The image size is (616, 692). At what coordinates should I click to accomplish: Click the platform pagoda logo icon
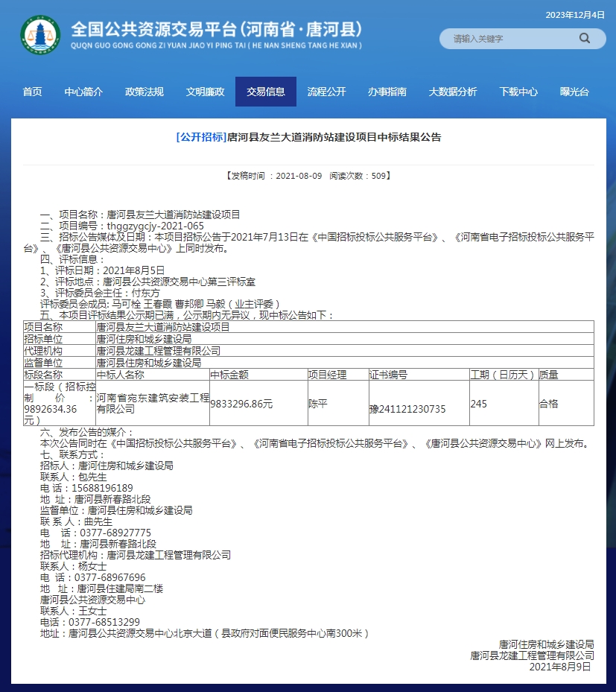coord(41,35)
